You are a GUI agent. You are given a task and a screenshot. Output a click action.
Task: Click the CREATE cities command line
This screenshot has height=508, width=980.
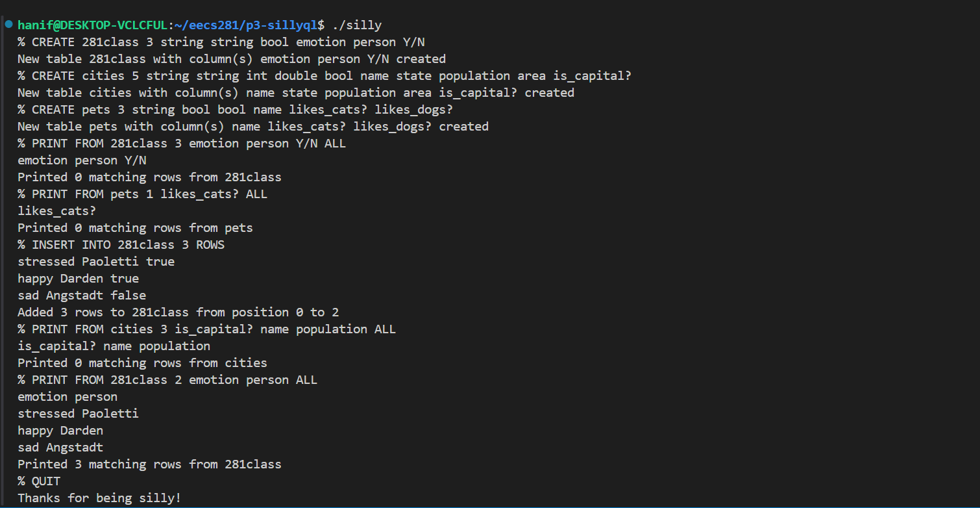click(324, 76)
